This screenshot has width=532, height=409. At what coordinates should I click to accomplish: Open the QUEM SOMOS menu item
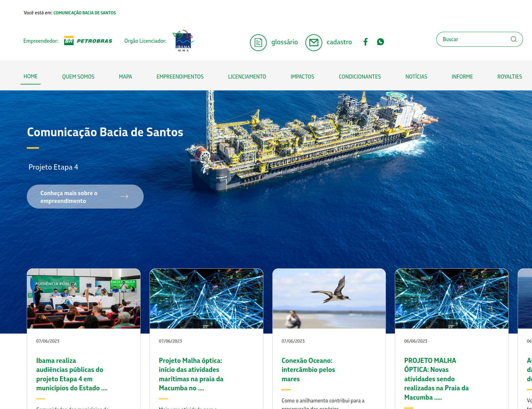click(78, 77)
